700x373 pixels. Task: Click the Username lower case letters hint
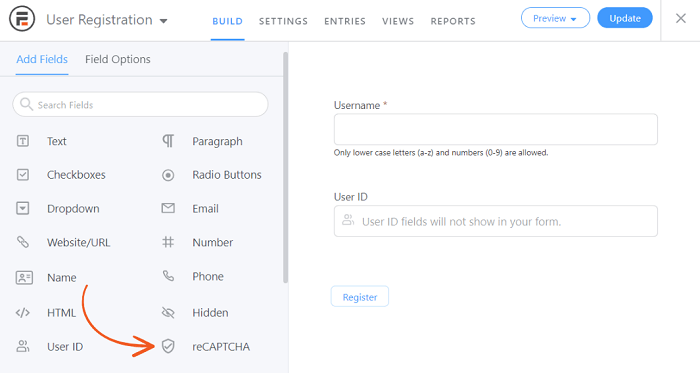441,153
